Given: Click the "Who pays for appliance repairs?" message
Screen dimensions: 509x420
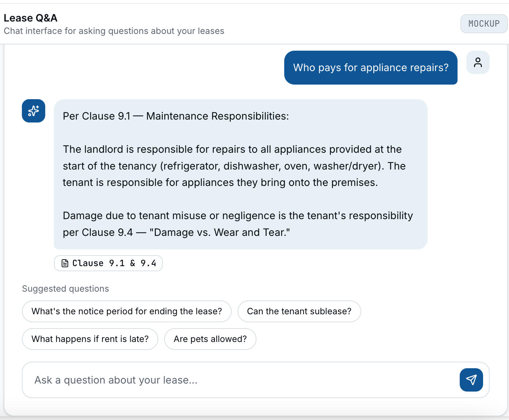Looking at the screenshot, I should coord(370,68).
